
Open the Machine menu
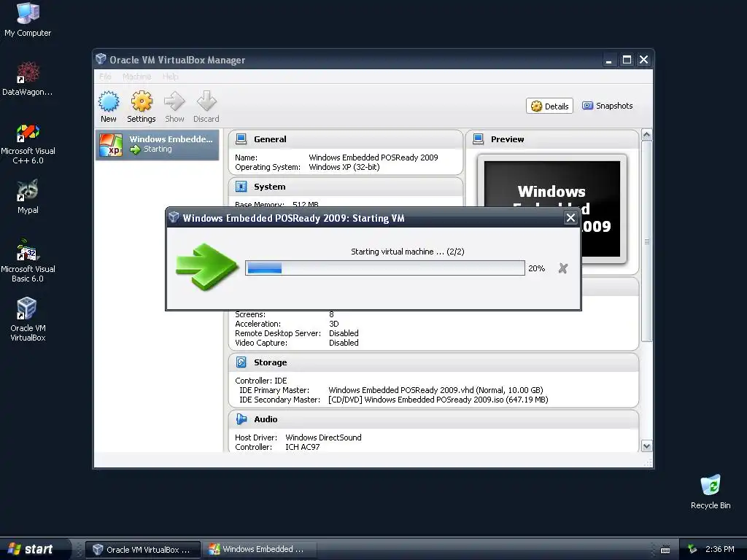[136, 77]
